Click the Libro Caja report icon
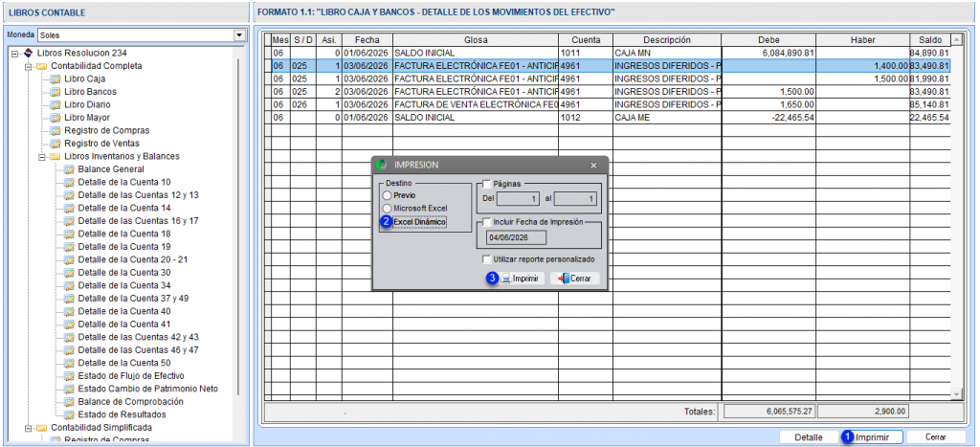Viewport: 980px width, 447px height. [x=56, y=78]
